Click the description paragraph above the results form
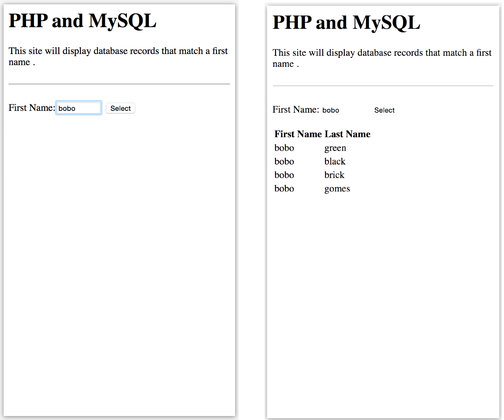Screen dimensions: 504x420 (382, 58)
